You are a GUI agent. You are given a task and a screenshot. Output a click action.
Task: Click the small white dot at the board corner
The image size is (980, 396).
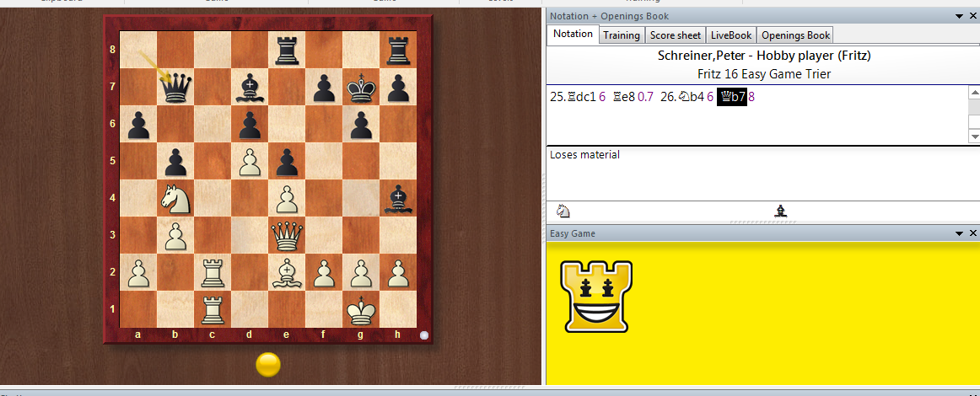424,334
